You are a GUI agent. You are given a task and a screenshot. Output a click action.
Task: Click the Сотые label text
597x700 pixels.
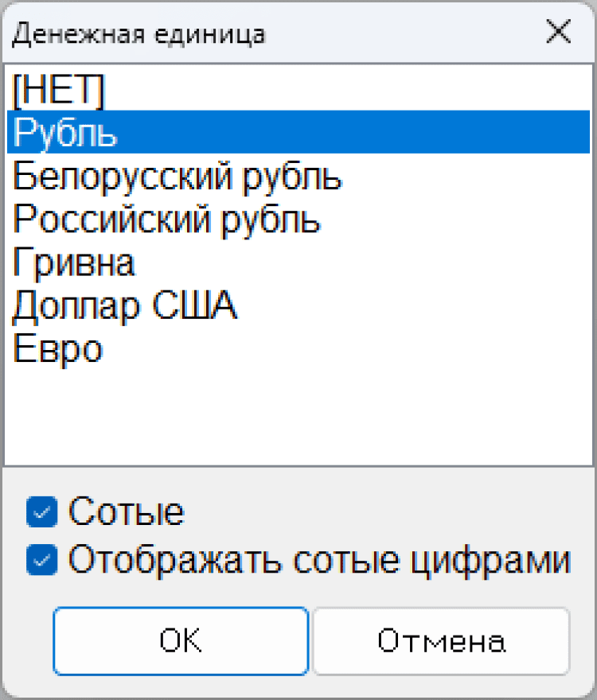click(127, 513)
